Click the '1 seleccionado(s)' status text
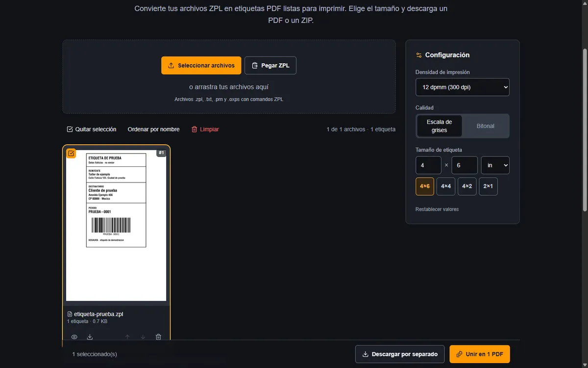This screenshot has height=368, width=588. (95, 354)
